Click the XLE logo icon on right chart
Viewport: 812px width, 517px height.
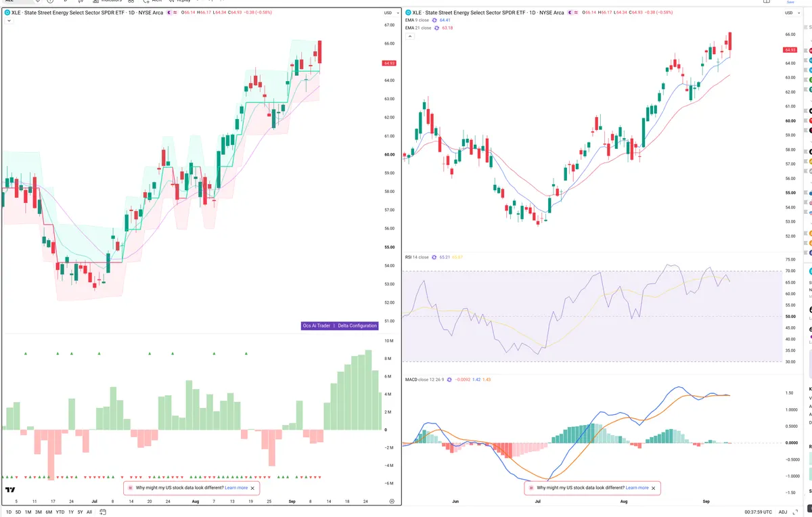(x=408, y=13)
